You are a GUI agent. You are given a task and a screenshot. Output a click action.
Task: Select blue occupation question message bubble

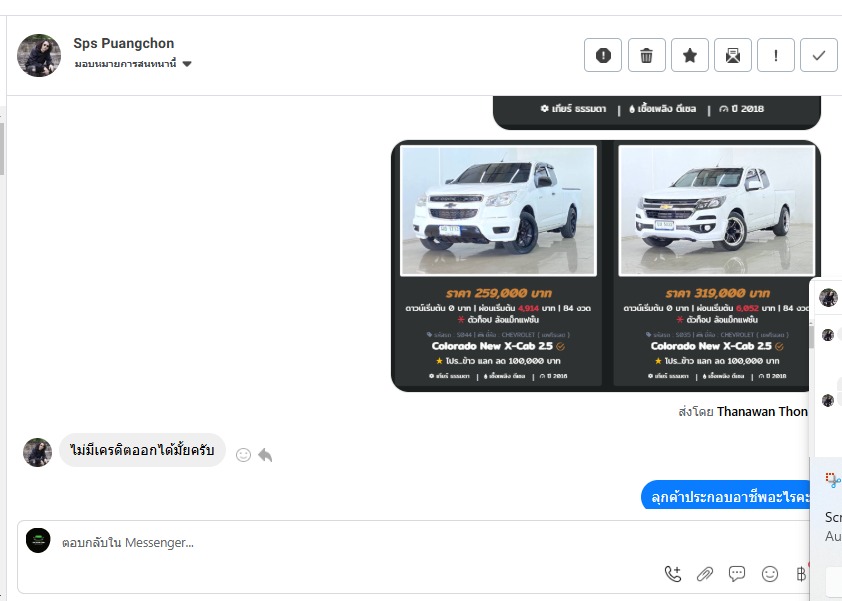pos(726,495)
